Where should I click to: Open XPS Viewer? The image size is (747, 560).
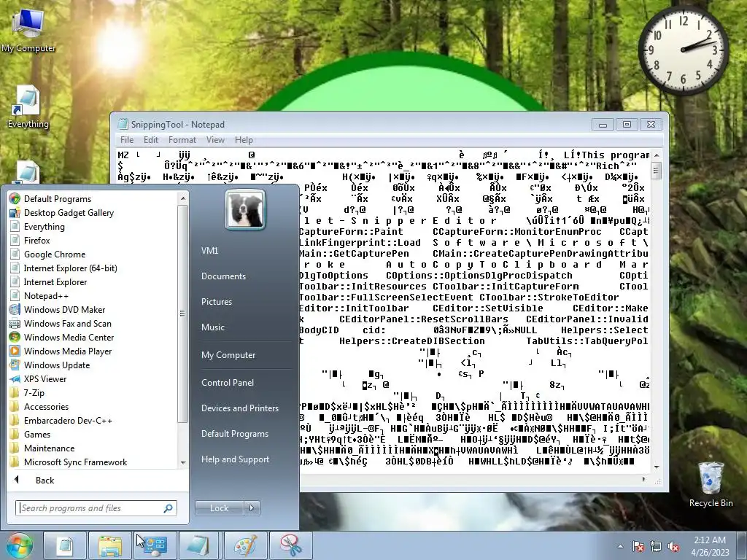point(45,379)
